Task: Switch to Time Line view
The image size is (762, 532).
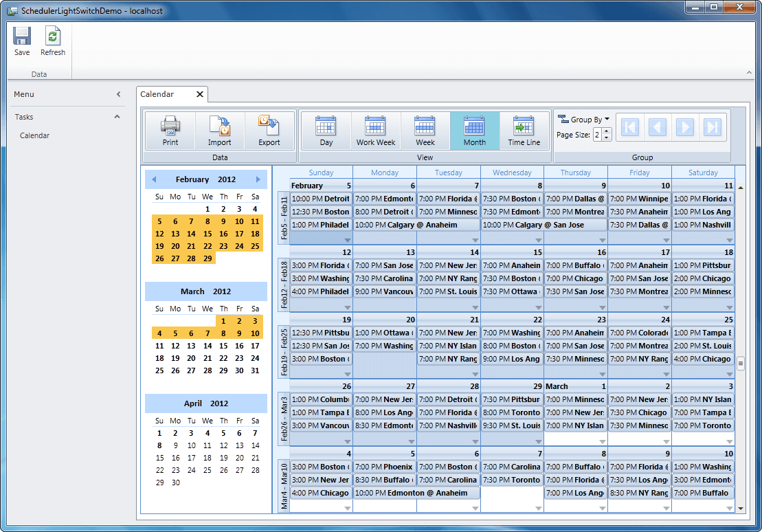Action: click(524, 131)
